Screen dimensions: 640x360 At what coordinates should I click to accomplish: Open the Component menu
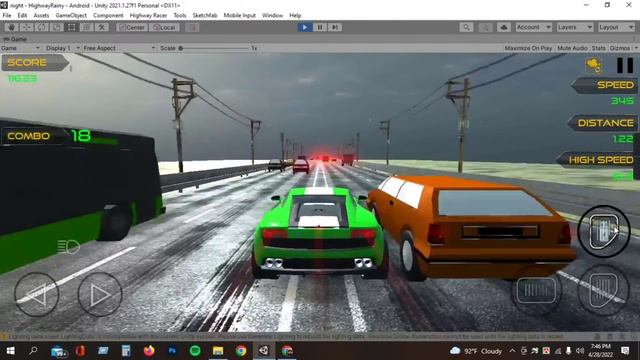pyautogui.click(x=108, y=16)
